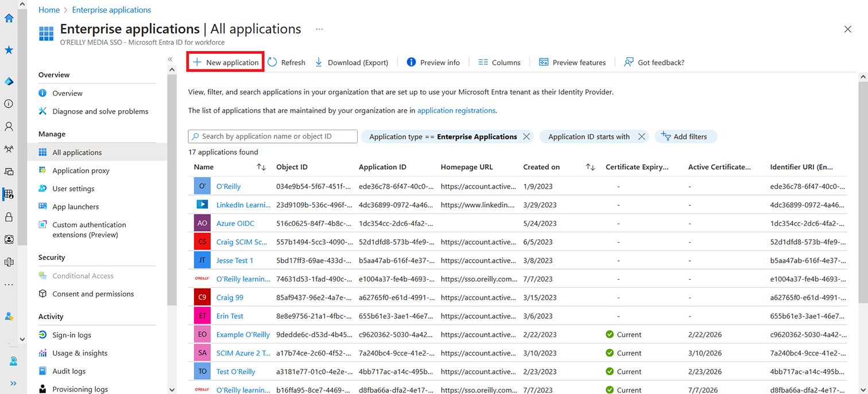The width and height of the screenshot is (868, 394).
Task: Click the pink ET app thumbnail
Action: pyautogui.click(x=202, y=316)
